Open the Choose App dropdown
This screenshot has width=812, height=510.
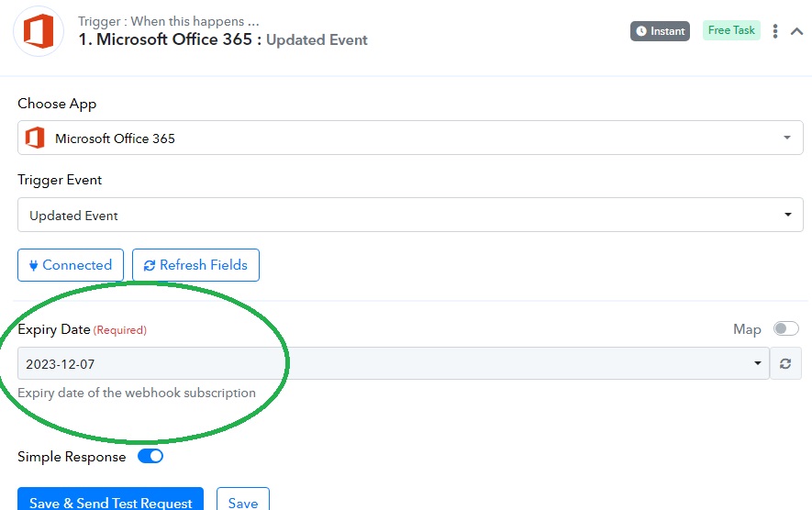410,138
